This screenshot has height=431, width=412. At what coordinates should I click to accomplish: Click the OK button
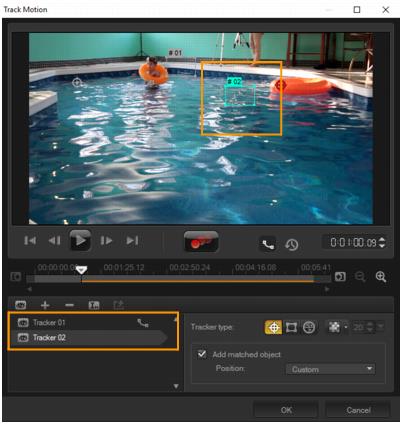(286, 410)
